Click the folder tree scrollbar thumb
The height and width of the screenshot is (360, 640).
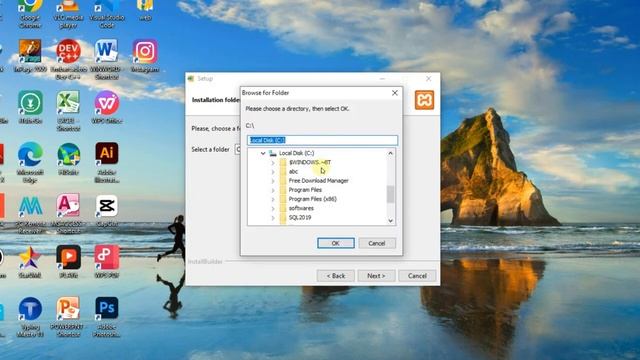[x=391, y=194]
